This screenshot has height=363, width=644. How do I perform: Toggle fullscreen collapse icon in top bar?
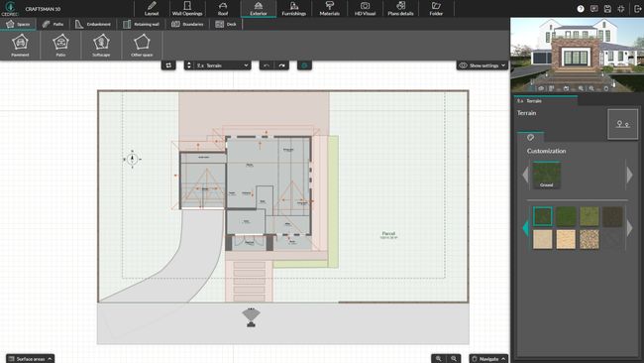621,9
